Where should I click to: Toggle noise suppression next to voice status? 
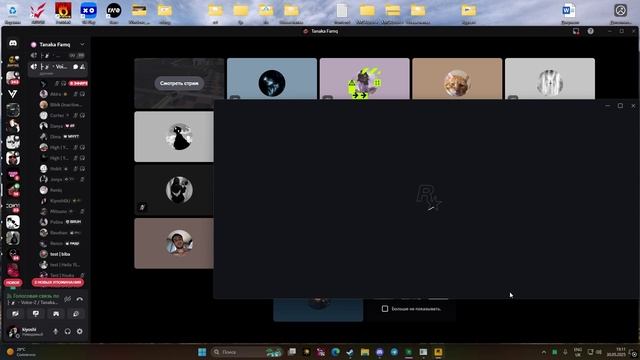coord(68,299)
